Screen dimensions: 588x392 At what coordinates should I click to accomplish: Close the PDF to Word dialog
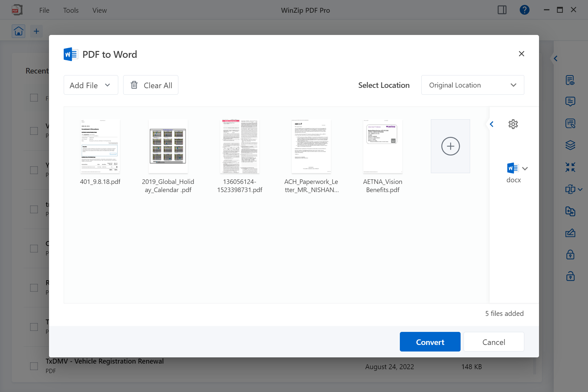522,54
